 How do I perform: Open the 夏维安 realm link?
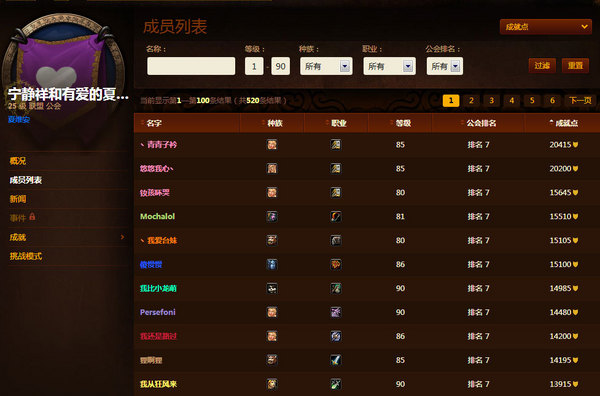point(19,119)
